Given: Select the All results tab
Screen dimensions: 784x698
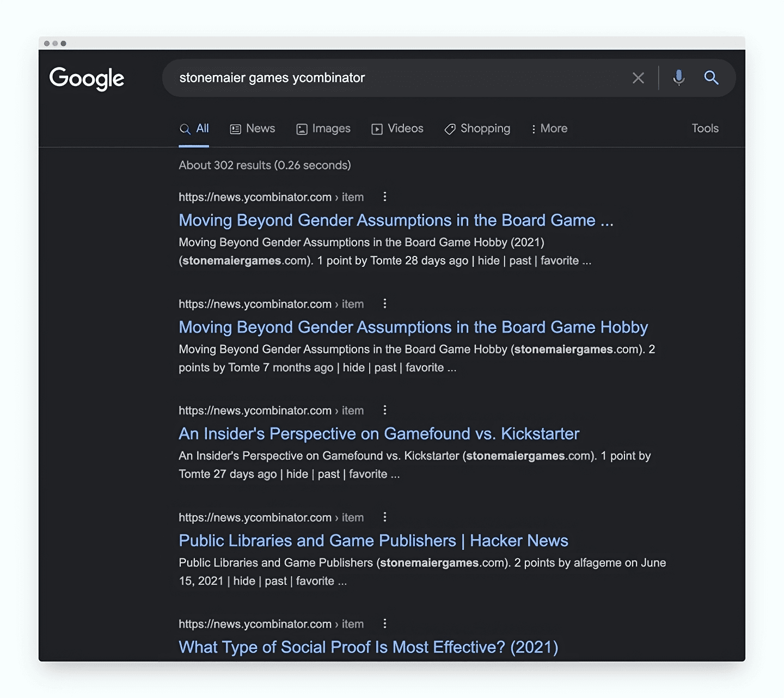Looking at the screenshot, I should (194, 128).
